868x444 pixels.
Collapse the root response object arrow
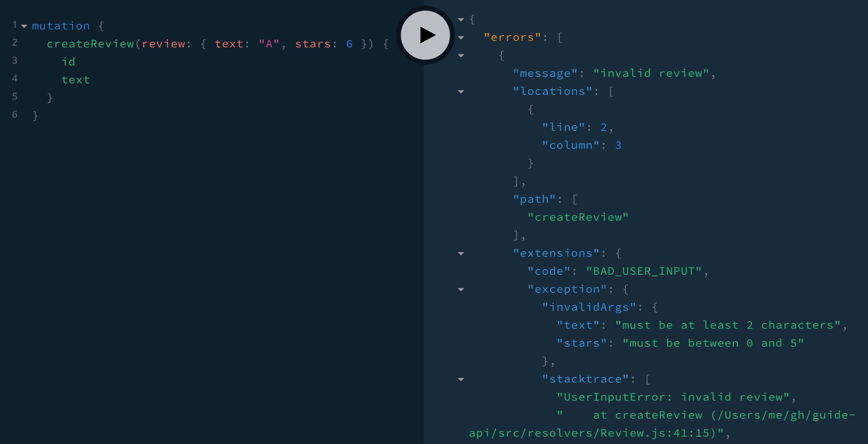[x=461, y=20]
